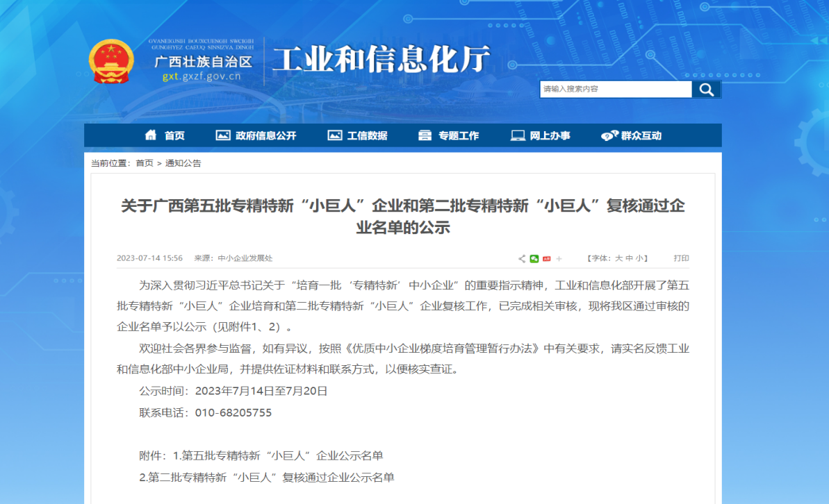This screenshot has height=504, width=829.
Task: Focus the search input field
Action: 615,90
